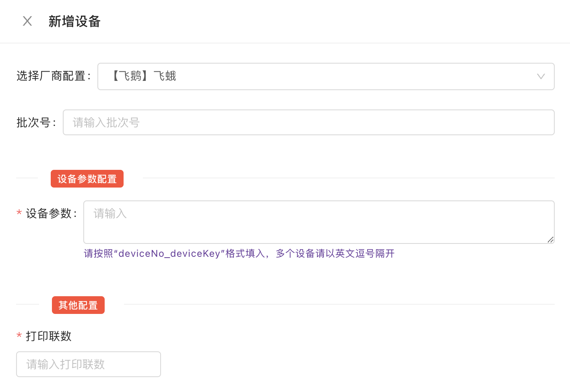
Task: Click the 批次号 field label
Action: tap(36, 122)
